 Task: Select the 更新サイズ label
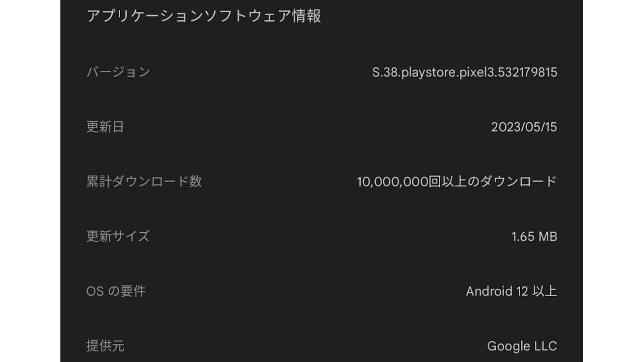[117, 236]
